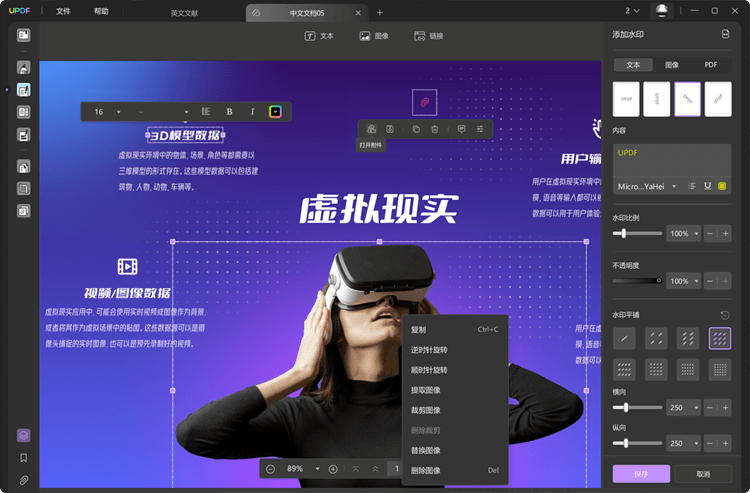750x493 pixels.
Task: Click the zoom out minus button
Action: point(270,469)
